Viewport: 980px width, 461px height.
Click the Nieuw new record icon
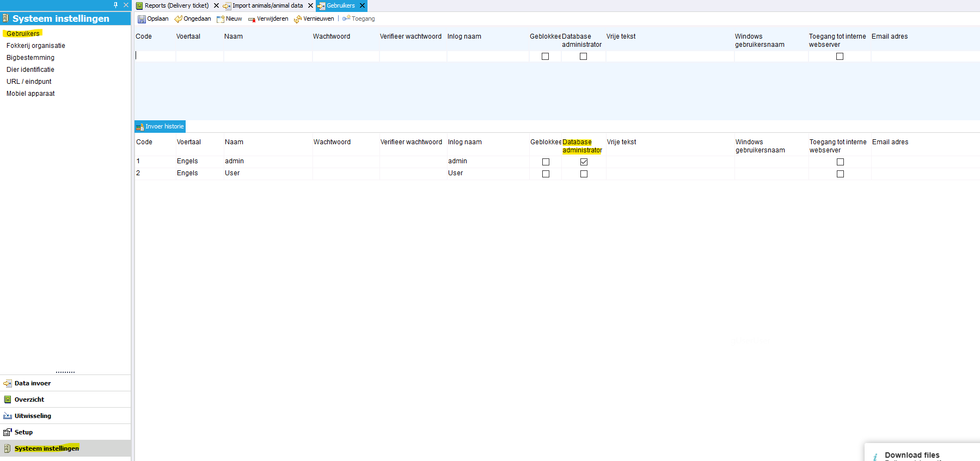click(220, 19)
